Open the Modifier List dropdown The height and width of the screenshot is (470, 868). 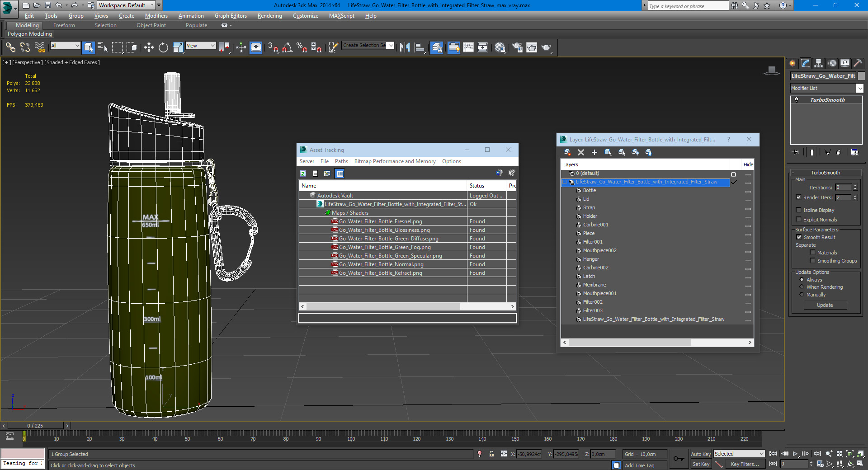coord(826,88)
